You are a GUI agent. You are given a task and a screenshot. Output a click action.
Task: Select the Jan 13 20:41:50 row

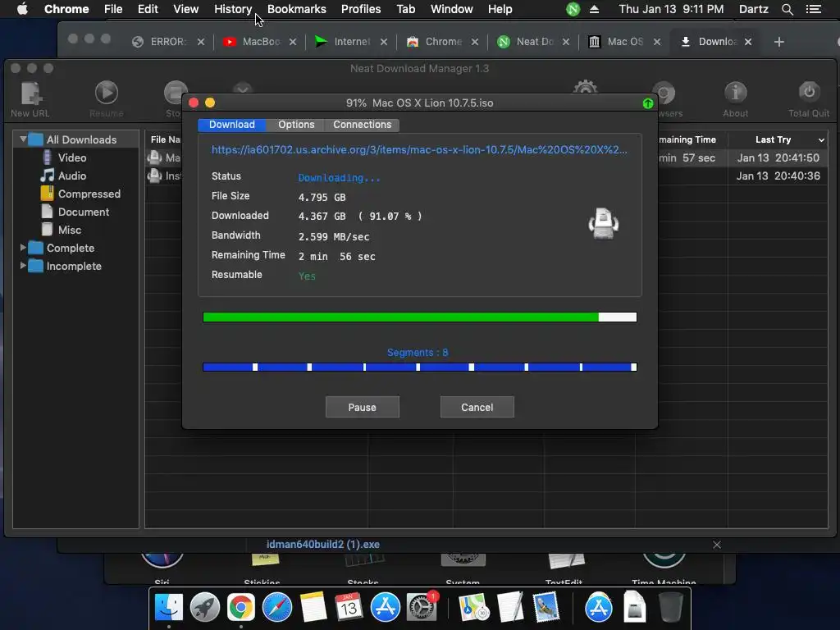point(778,158)
